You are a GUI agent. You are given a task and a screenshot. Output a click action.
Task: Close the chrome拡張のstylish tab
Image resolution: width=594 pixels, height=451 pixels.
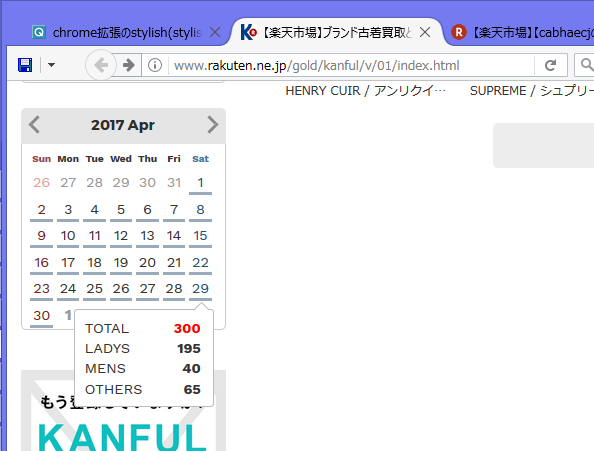(215, 33)
